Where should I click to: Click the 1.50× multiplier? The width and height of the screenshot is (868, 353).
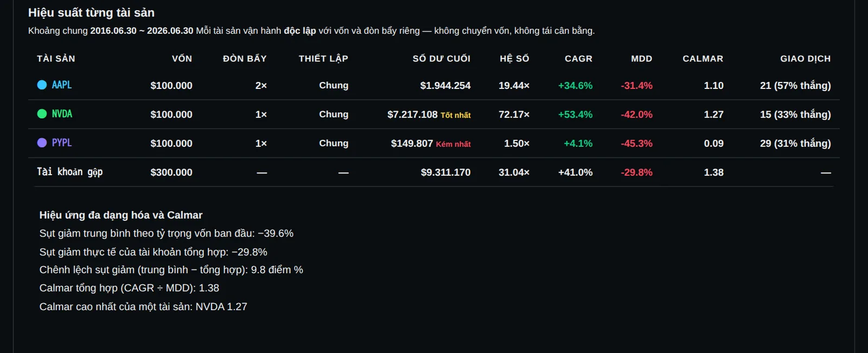coord(517,144)
